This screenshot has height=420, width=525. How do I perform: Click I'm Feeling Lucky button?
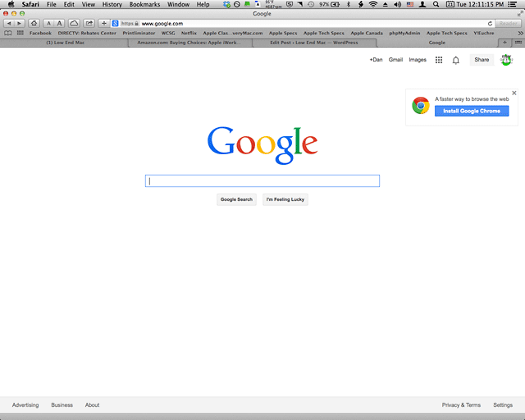click(x=285, y=199)
